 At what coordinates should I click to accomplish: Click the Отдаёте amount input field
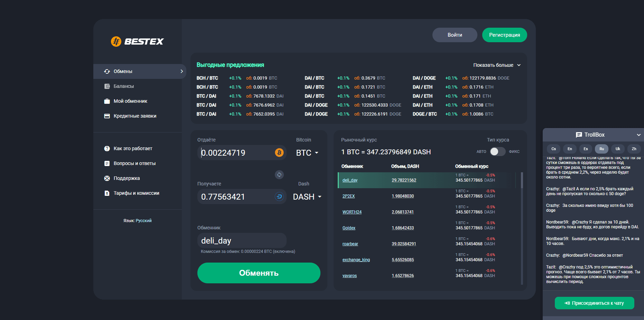pos(237,153)
